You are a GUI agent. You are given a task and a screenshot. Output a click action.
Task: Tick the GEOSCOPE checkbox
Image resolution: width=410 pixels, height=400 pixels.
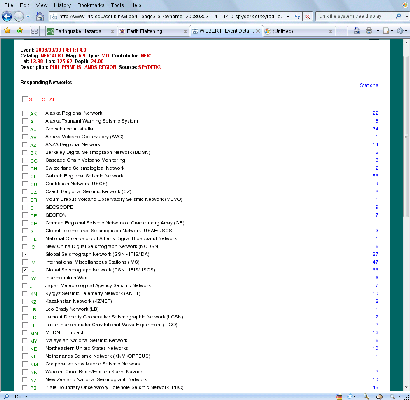(24, 207)
